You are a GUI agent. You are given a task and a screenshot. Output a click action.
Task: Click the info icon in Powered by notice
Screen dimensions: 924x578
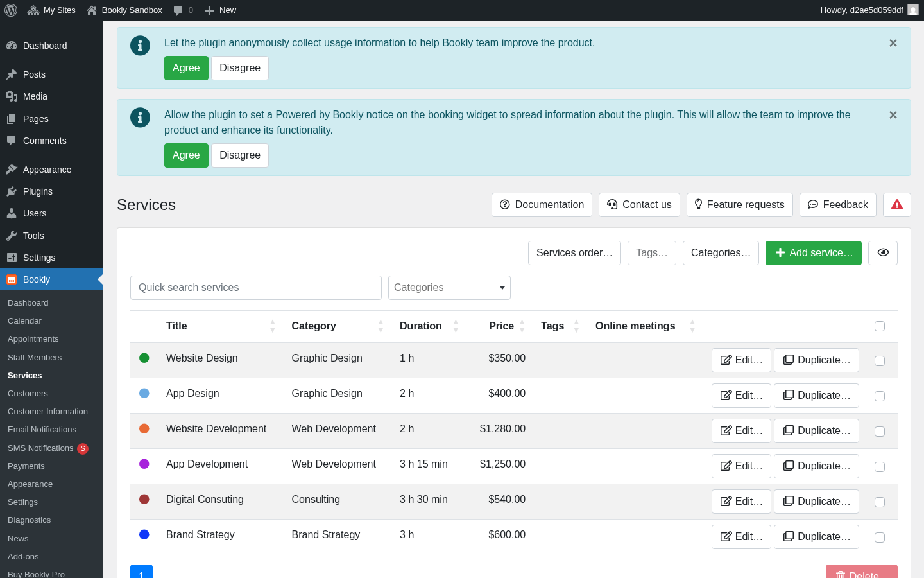point(140,118)
